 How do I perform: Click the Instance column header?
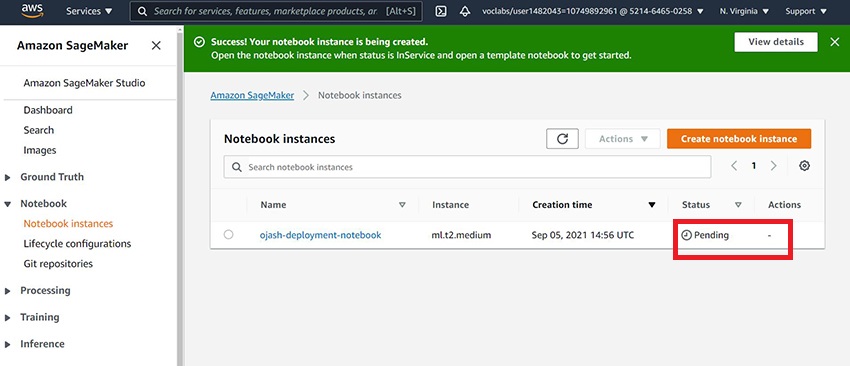(450, 205)
